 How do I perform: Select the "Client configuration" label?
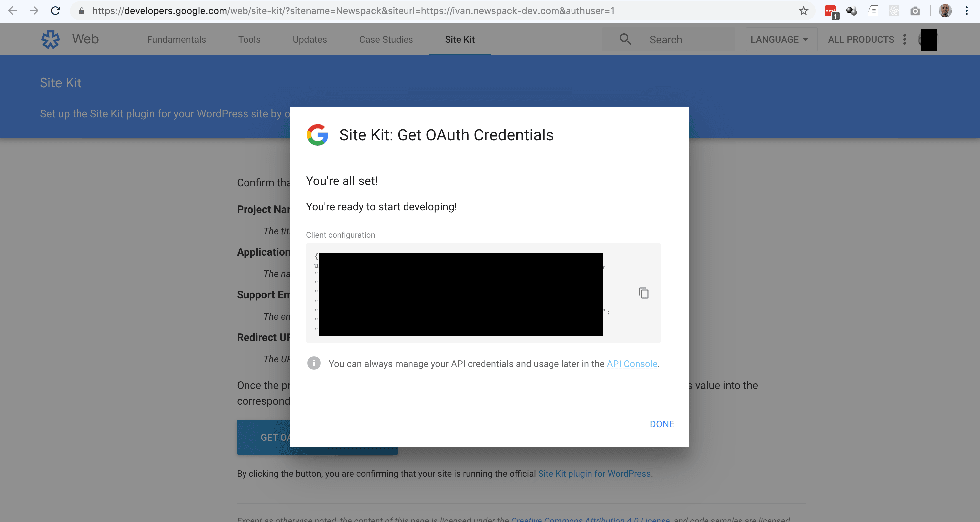point(341,235)
